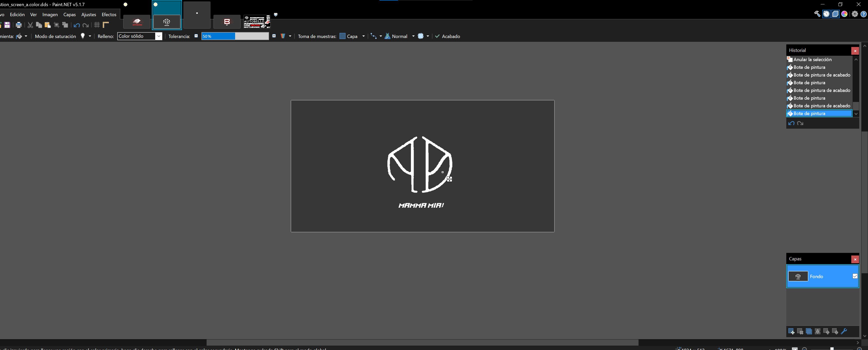
Task: Undo using Historial panel arrow
Action: pos(791,123)
